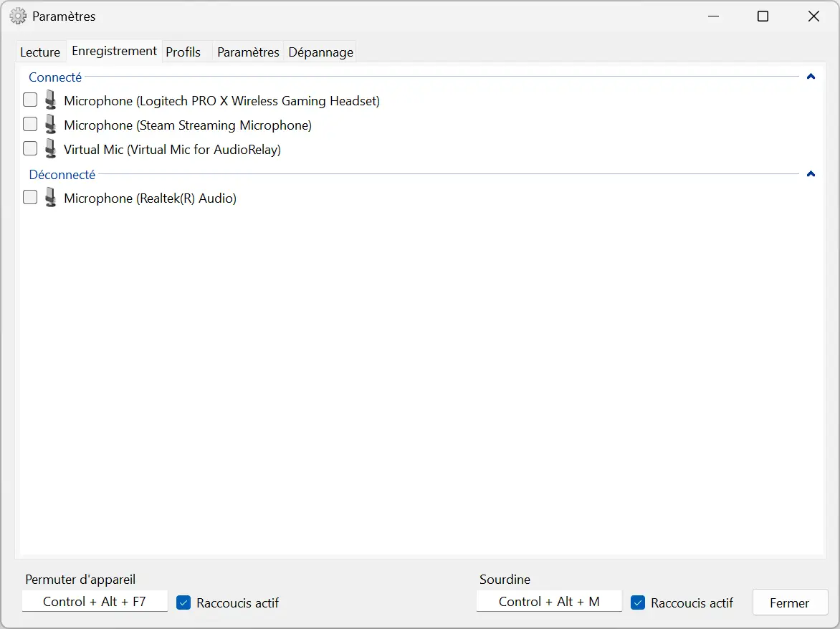Collapse the Déconnecté group

coord(811,174)
